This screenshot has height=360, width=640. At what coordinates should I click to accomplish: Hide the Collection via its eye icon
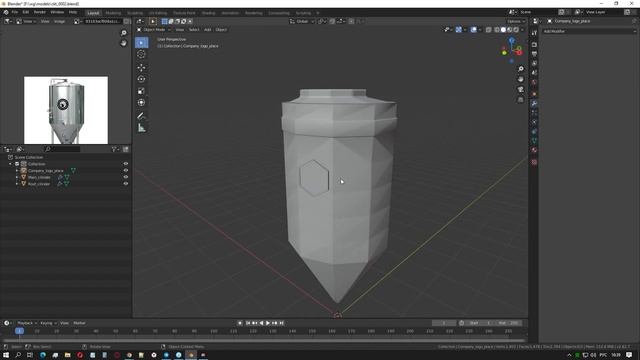[x=126, y=164]
